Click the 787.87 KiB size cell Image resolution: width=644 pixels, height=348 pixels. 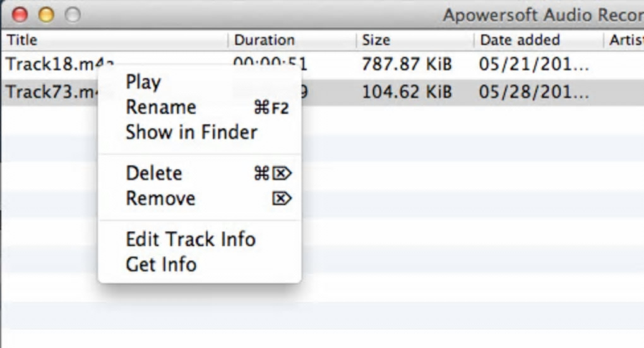pyautogui.click(x=407, y=64)
